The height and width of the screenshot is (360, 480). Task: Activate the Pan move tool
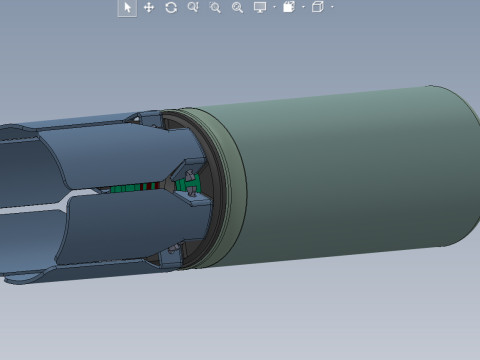coord(149,7)
